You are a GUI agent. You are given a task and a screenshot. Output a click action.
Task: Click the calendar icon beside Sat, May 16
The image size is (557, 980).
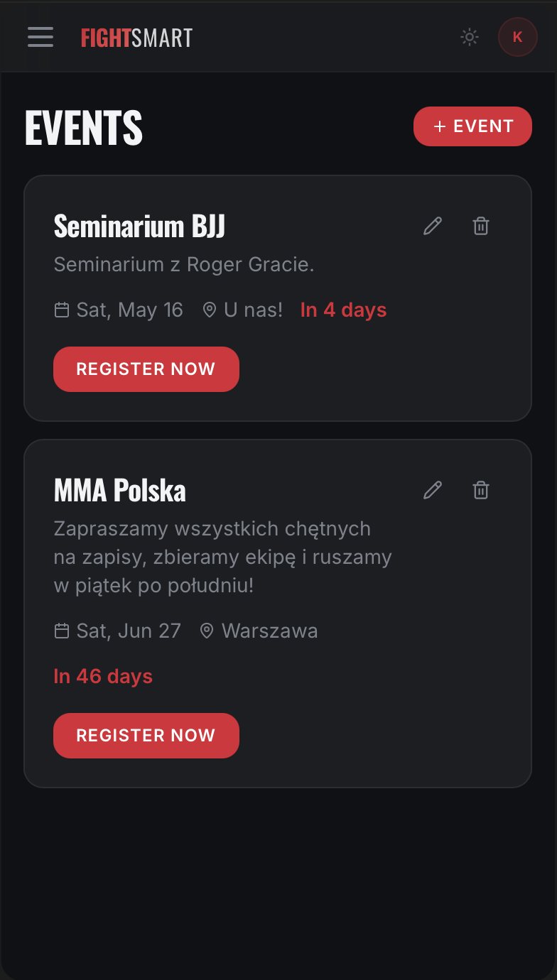62,310
